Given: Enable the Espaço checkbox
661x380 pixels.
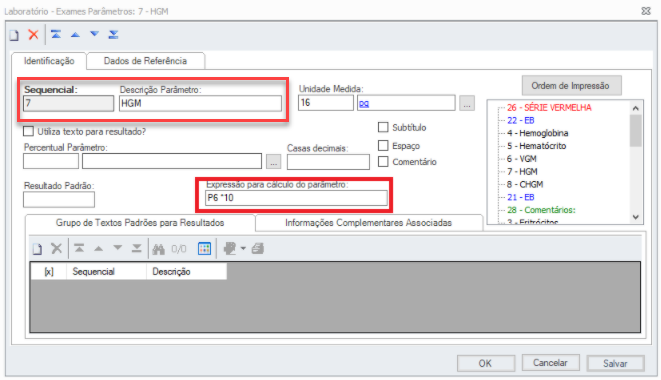Looking at the screenshot, I should 383,146.
